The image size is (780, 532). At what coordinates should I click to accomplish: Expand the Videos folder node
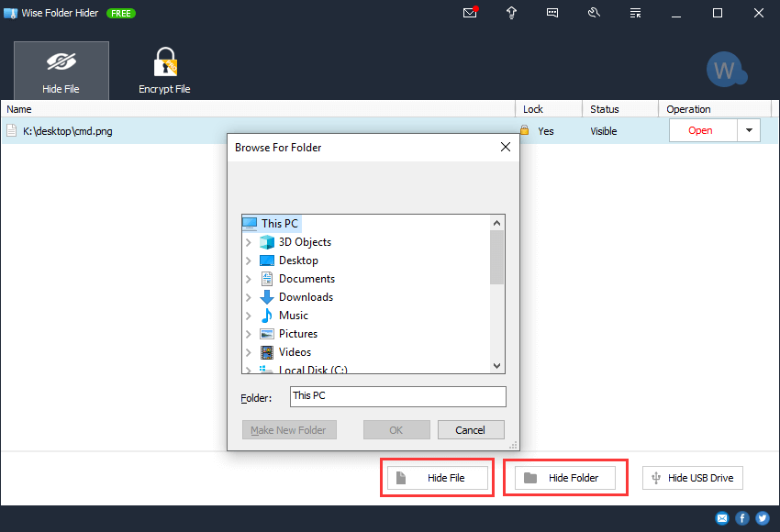249,352
